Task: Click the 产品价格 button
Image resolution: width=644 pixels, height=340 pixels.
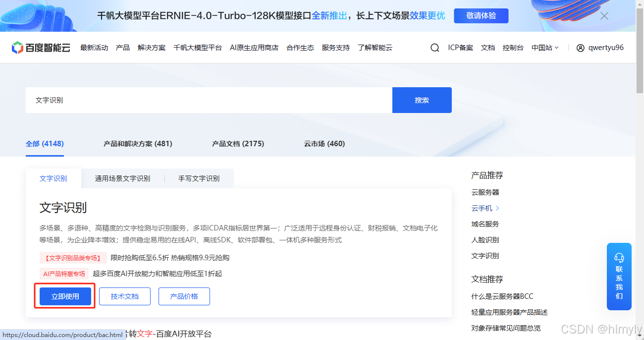Action: click(184, 296)
